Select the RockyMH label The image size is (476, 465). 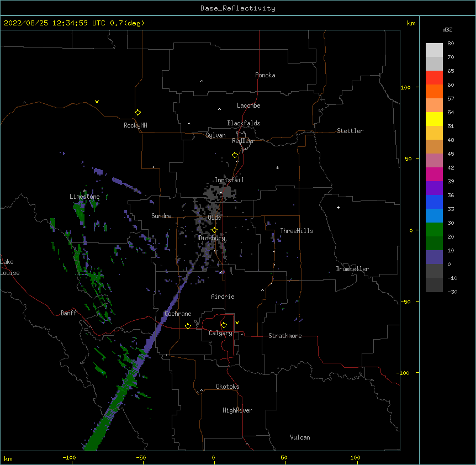135,125
